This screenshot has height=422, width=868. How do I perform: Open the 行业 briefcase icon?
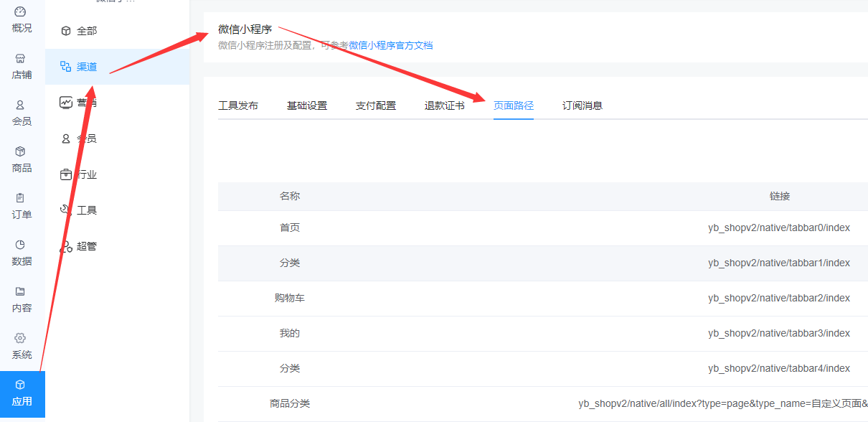66,174
